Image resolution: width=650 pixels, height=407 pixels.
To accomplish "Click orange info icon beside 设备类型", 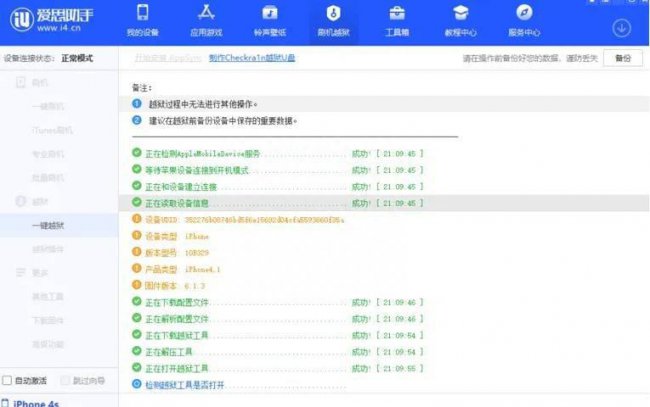I will pos(137,235).
